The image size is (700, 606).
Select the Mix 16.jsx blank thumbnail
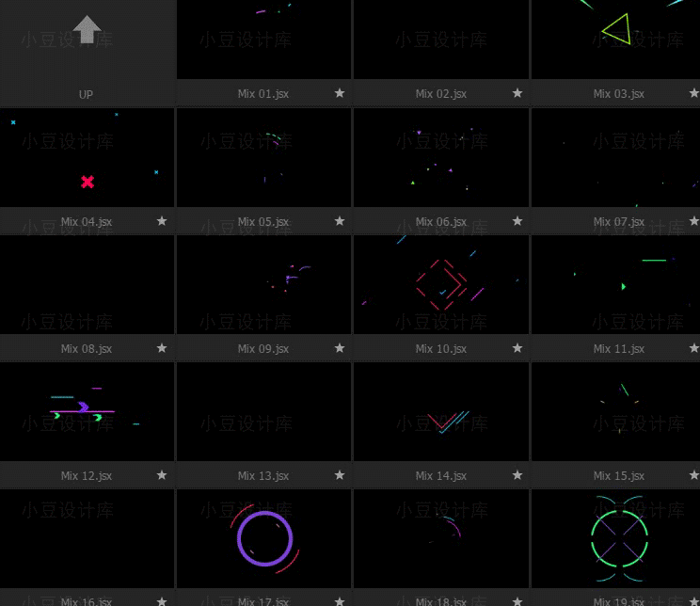point(87,538)
